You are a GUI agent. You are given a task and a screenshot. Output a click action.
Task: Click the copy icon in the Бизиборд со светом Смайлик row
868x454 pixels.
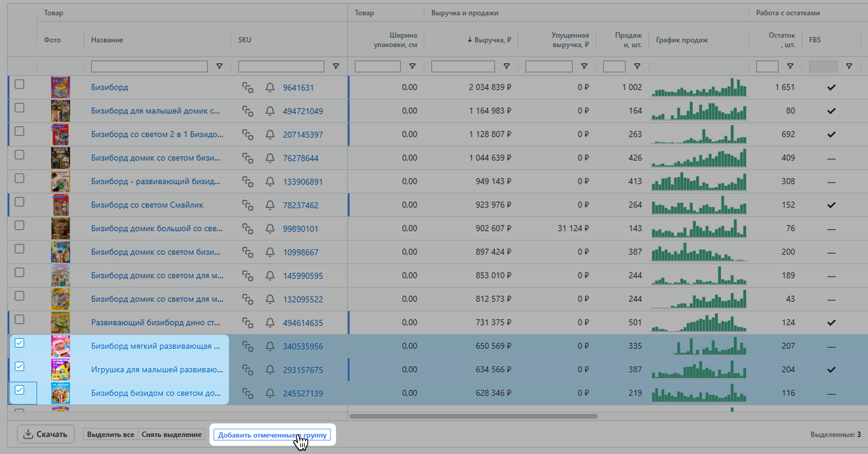(x=248, y=205)
